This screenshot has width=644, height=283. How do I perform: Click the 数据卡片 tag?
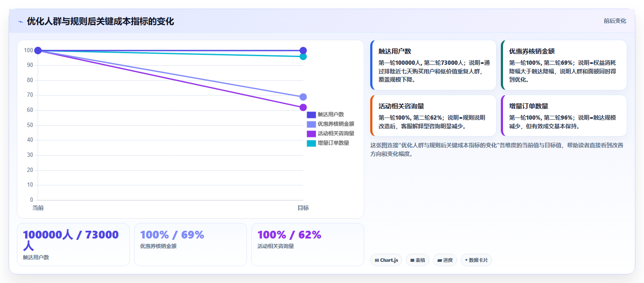[476, 260]
